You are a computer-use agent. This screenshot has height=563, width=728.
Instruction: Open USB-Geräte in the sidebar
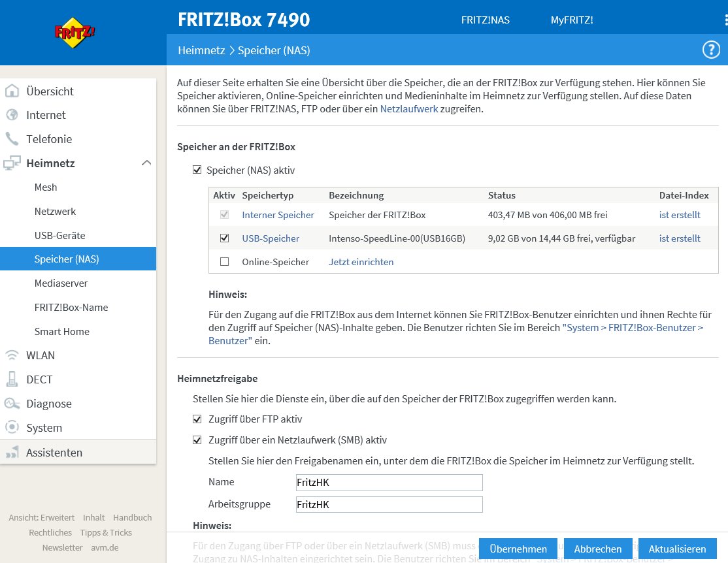(x=59, y=235)
